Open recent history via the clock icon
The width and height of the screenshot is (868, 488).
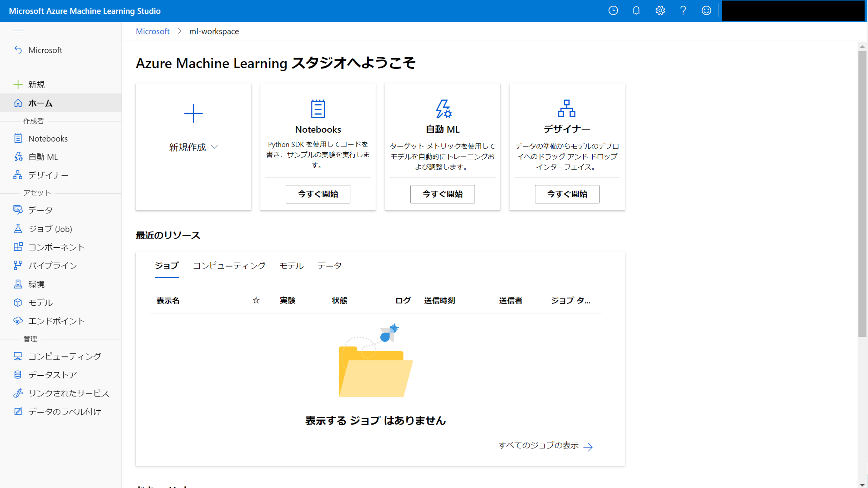[613, 11]
